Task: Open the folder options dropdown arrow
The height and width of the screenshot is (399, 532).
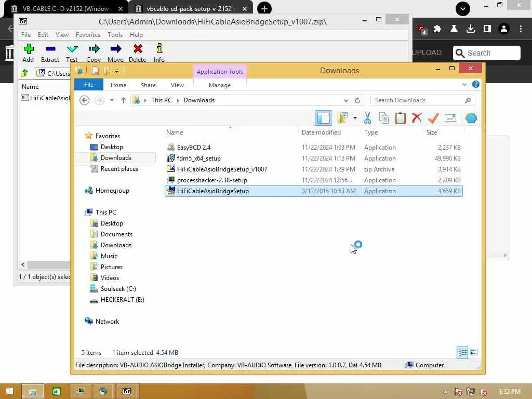Action: 355,118
